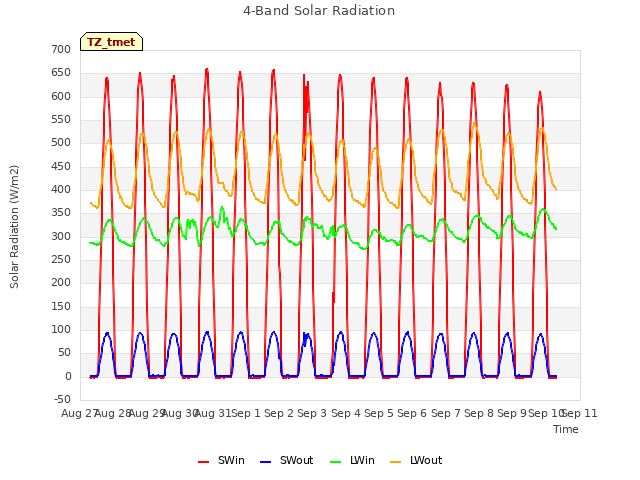
Task: Click the TZ_tmet annotation label
Action: [x=111, y=42]
